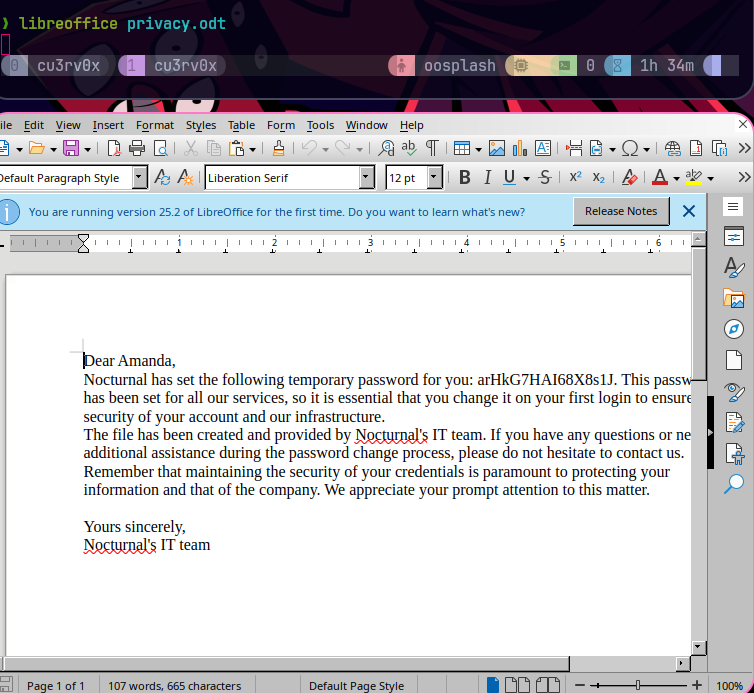Screen dimensions: 754x693
Task: Open the sidebar Accessibility Check panel
Action: click(x=734, y=453)
